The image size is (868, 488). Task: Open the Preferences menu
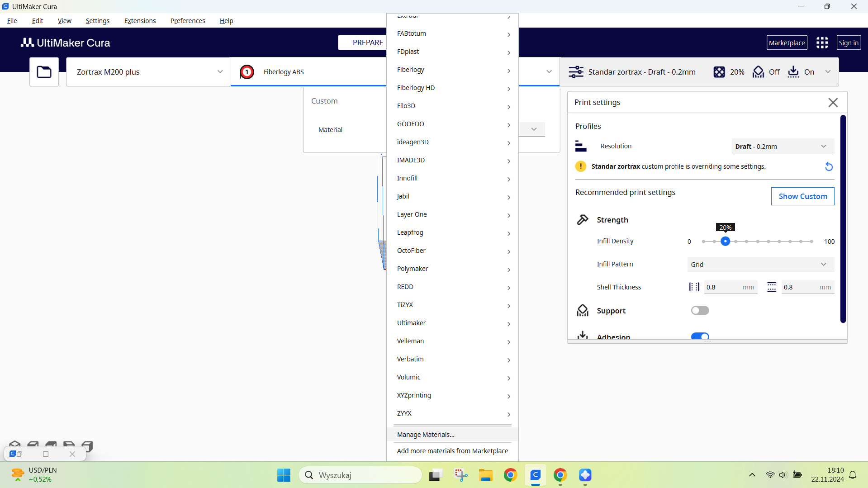pos(188,21)
